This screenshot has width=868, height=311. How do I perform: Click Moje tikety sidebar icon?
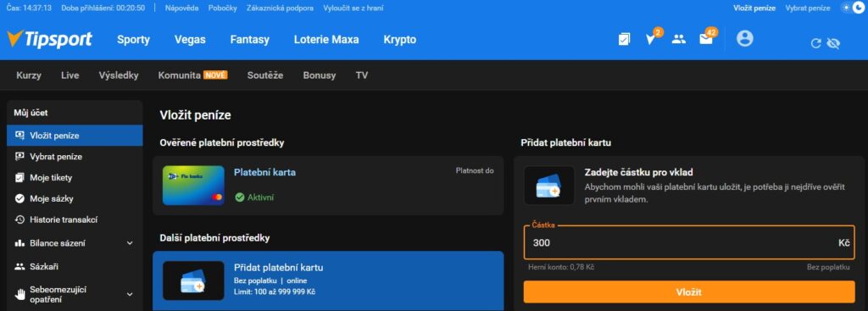pos(20,178)
